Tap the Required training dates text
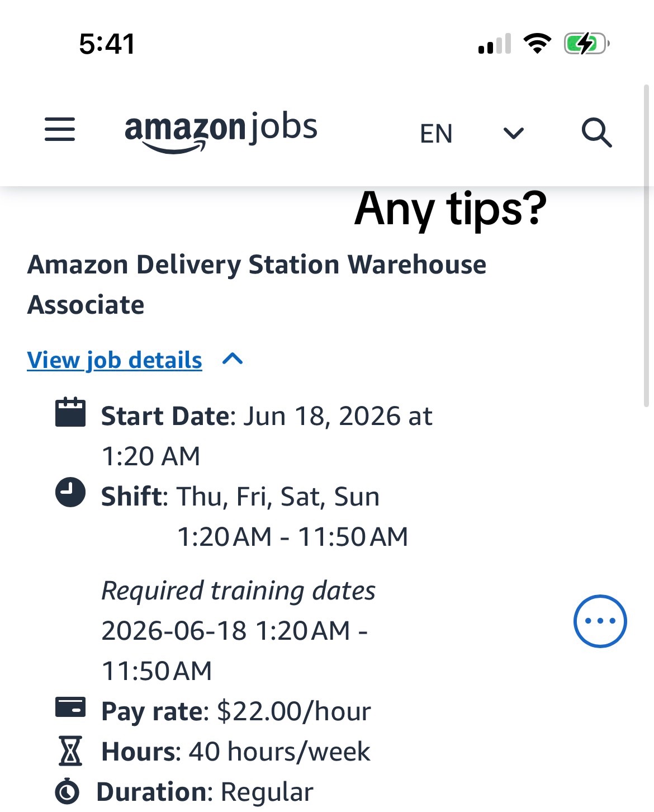654x812 pixels. tap(238, 591)
